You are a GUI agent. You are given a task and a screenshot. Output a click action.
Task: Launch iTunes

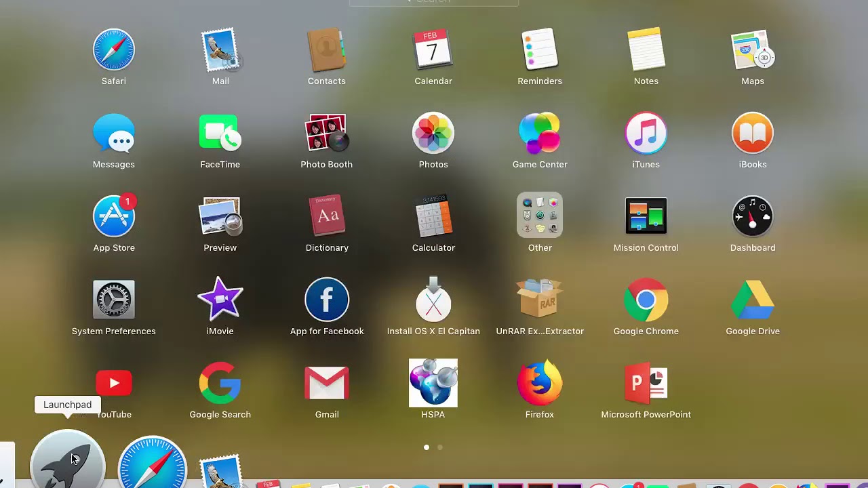click(646, 134)
